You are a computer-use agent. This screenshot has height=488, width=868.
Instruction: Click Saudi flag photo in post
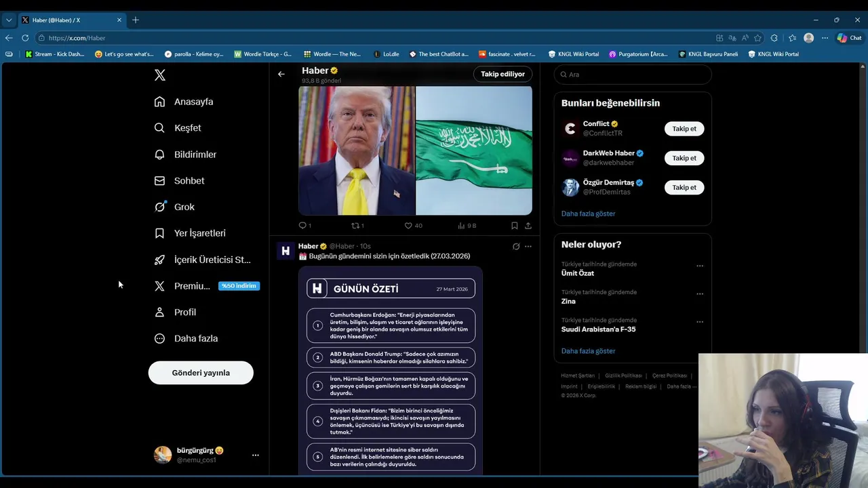point(474,150)
